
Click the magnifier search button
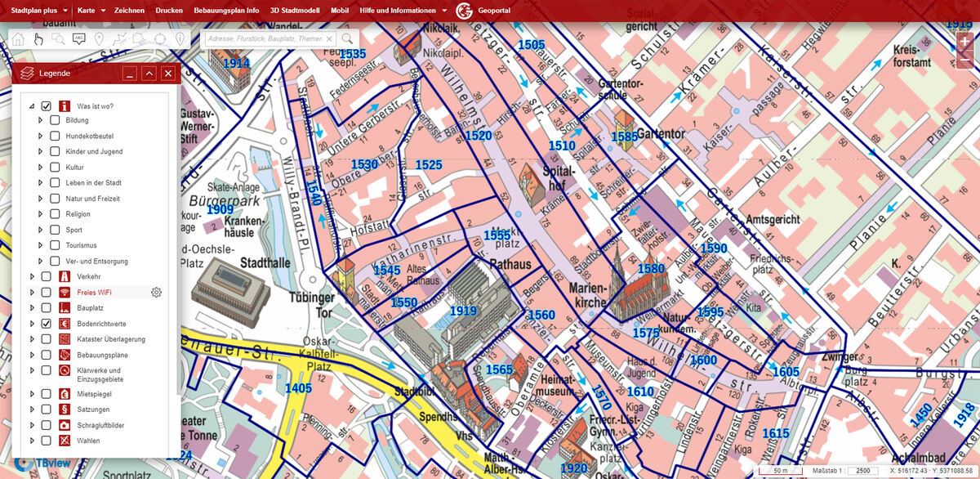pyautogui.click(x=348, y=38)
